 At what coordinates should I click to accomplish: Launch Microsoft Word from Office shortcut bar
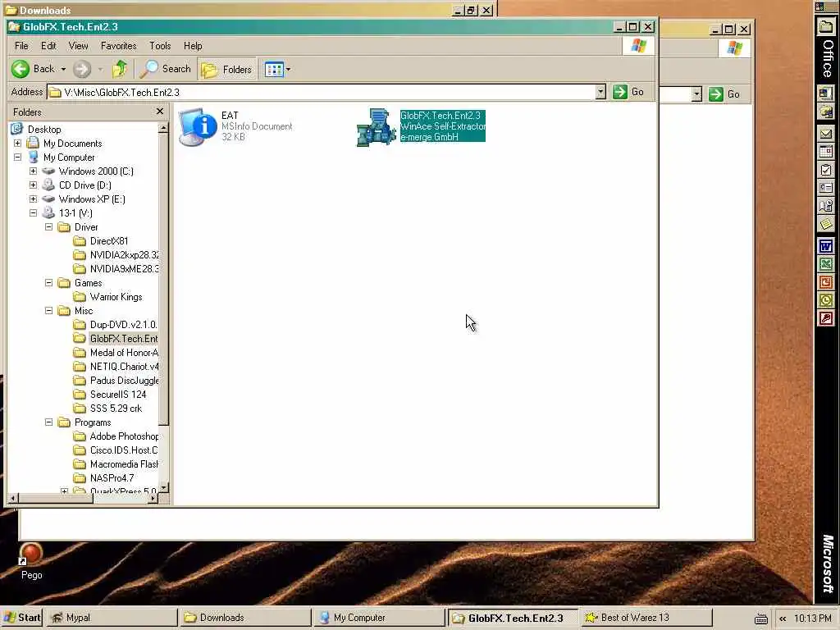(826, 246)
